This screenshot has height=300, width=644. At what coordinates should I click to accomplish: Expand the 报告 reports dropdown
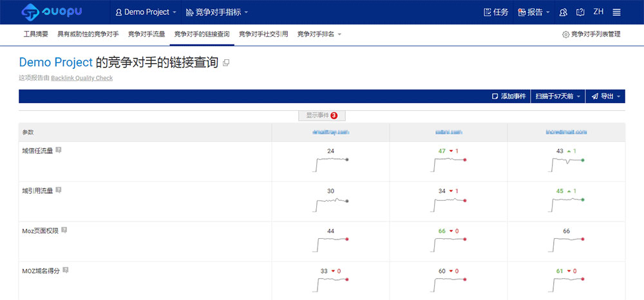[x=534, y=12]
